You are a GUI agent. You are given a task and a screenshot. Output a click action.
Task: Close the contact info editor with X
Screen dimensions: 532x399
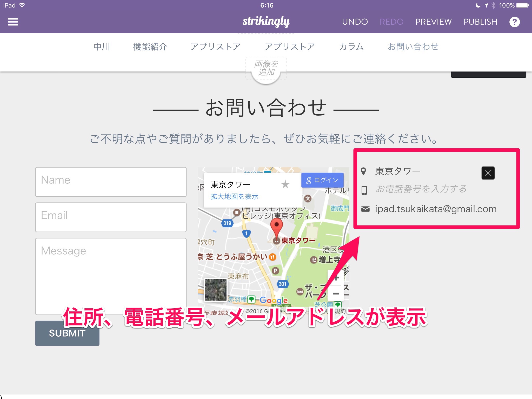(x=488, y=173)
